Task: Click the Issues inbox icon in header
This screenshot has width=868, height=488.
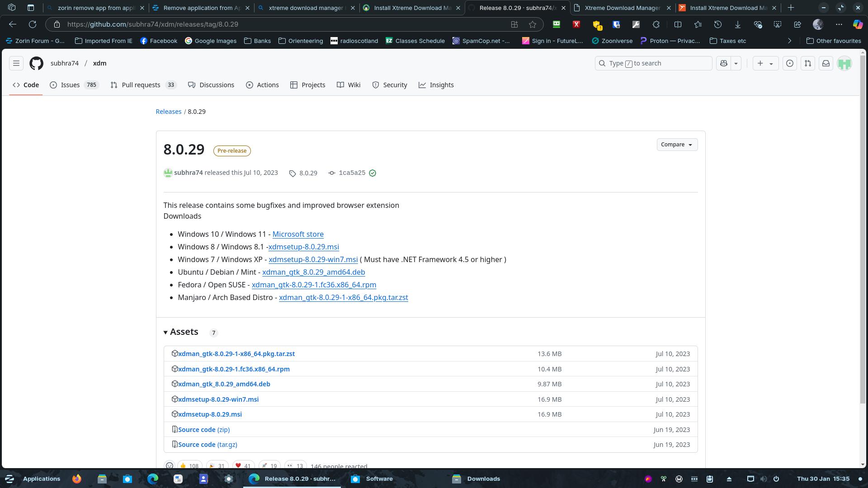Action: 790,63
